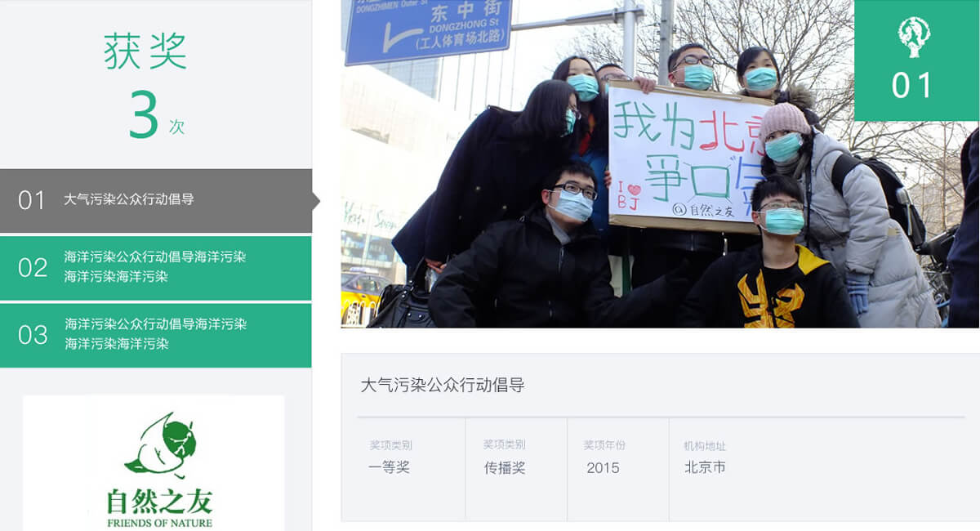Click the 获奖 heading
The width and height of the screenshot is (980, 531).
tap(145, 51)
